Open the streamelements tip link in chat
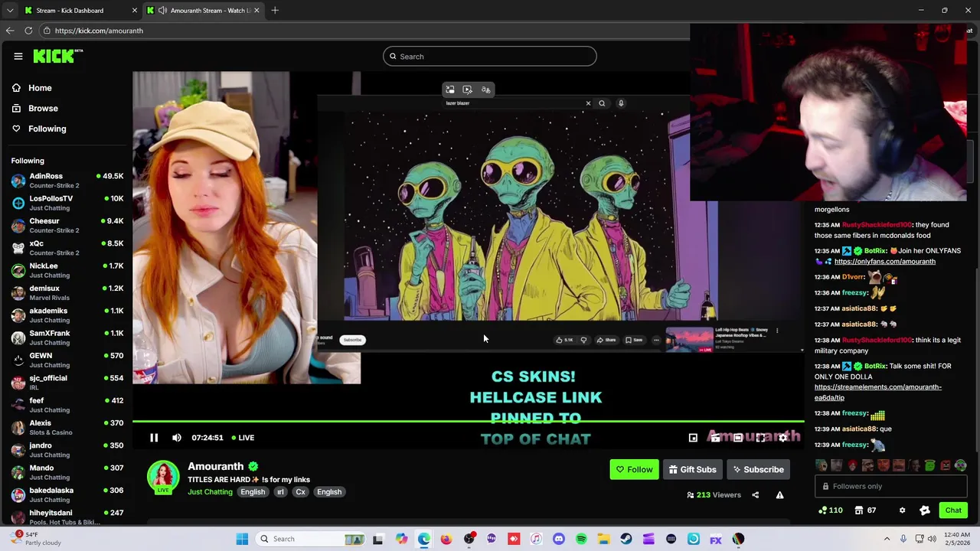The height and width of the screenshot is (551, 980). [x=877, y=393]
